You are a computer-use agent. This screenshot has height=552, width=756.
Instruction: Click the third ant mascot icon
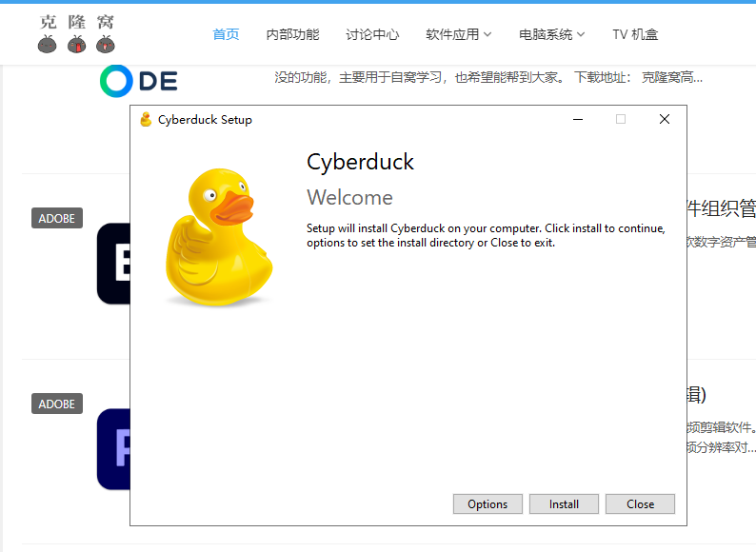click(105, 44)
